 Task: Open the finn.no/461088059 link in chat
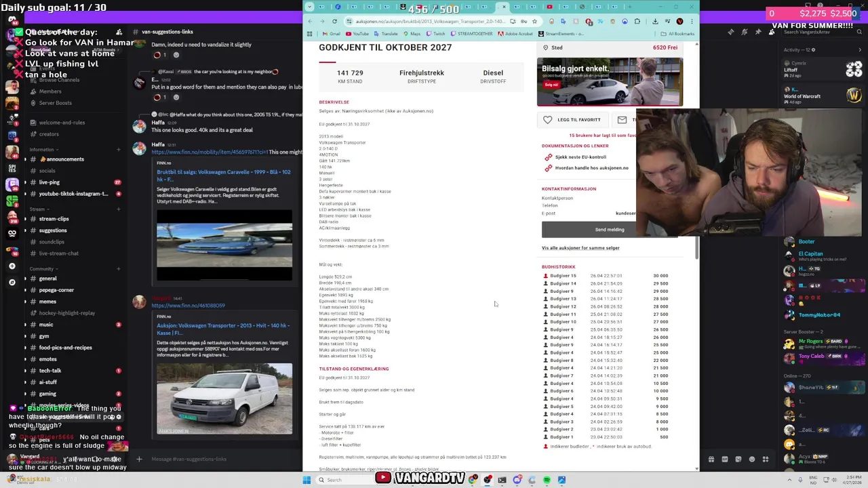pos(188,306)
